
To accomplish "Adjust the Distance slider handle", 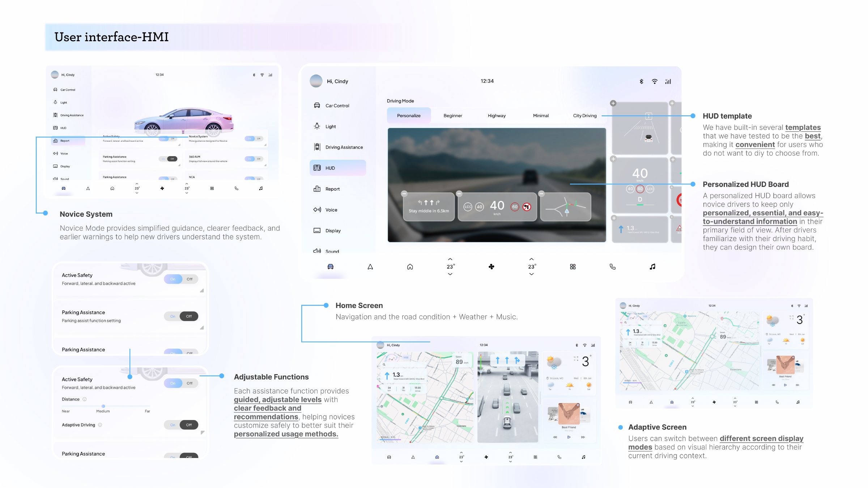I will point(103,406).
